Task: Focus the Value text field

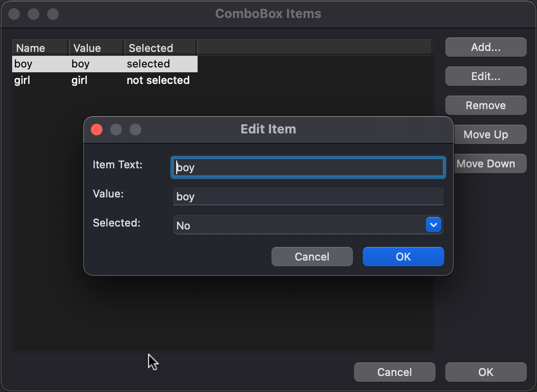Action: [x=308, y=196]
